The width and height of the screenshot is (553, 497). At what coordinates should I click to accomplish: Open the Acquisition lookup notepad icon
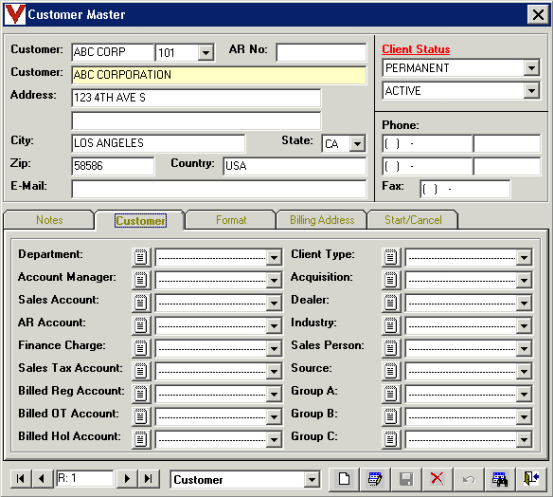point(391,280)
